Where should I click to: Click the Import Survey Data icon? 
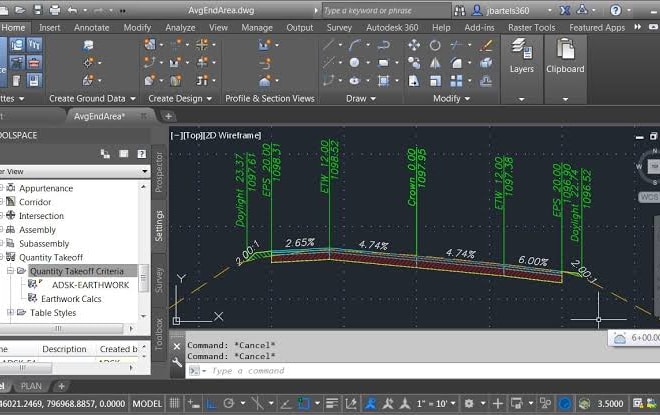[88, 45]
